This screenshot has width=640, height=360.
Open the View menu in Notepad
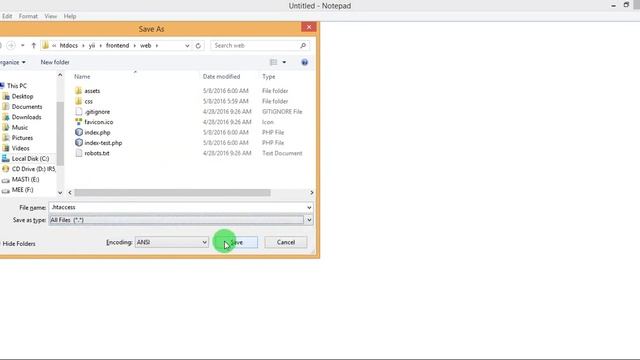51,16
